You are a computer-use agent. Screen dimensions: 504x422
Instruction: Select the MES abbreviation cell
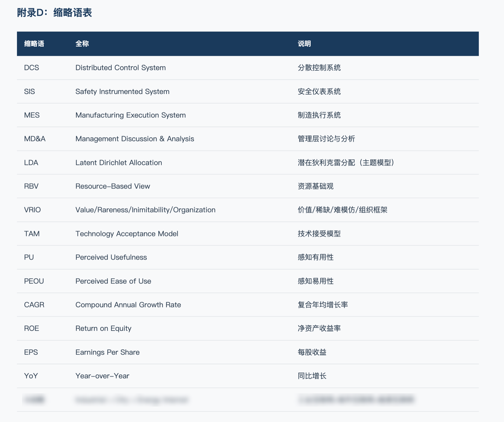pos(32,115)
